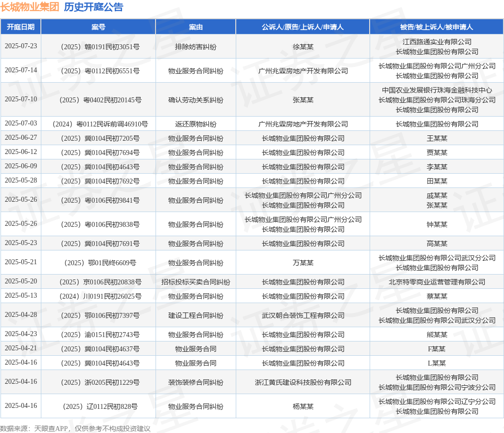Image resolution: width=504 pixels, height=433 pixels.
Task: Click the 排除妨害纠纷 cause cell
Action: point(196,47)
